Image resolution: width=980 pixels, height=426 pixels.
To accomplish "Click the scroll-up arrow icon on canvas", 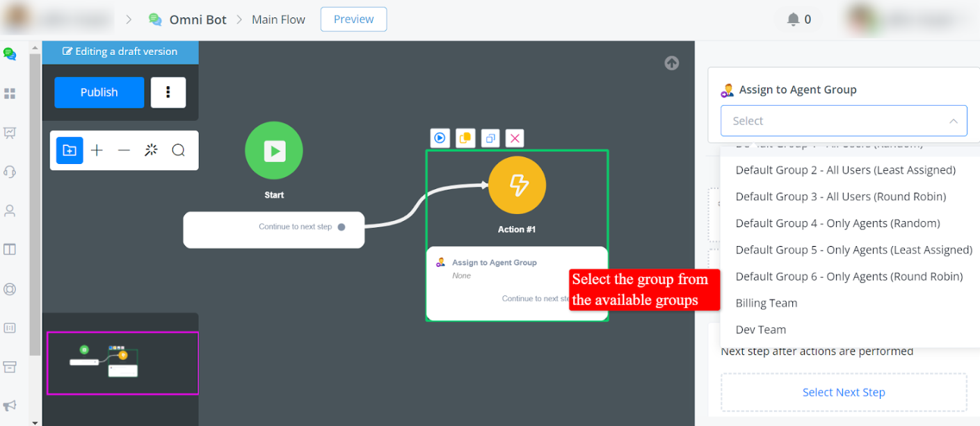I will pyautogui.click(x=671, y=63).
